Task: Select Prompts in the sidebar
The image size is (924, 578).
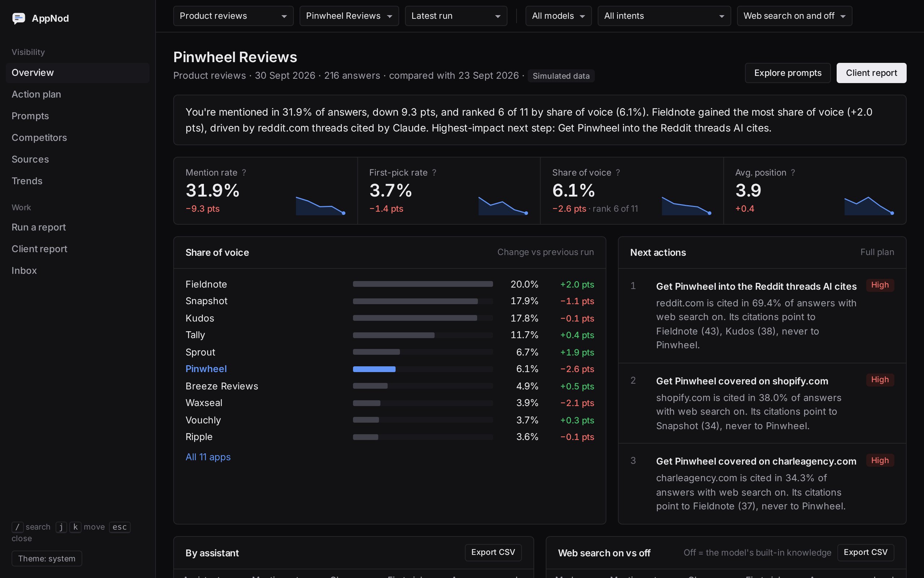Action: click(x=78, y=116)
